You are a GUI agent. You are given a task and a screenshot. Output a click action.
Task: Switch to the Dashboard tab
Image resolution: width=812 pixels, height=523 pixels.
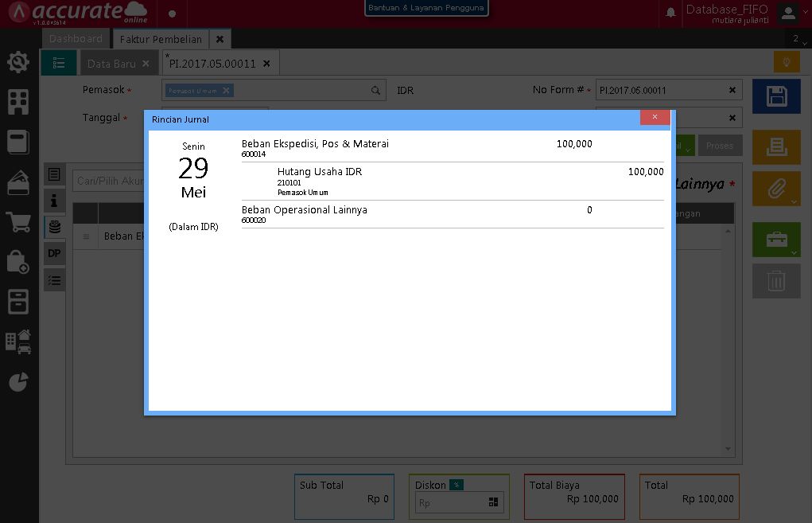(x=76, y=37)
